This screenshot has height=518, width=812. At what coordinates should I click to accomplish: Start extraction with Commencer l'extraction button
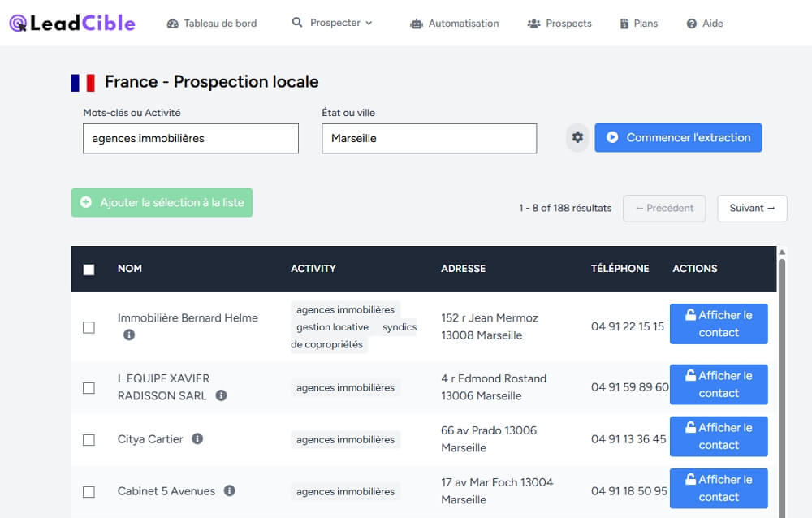pyautogui.click(x=678, y=137)
